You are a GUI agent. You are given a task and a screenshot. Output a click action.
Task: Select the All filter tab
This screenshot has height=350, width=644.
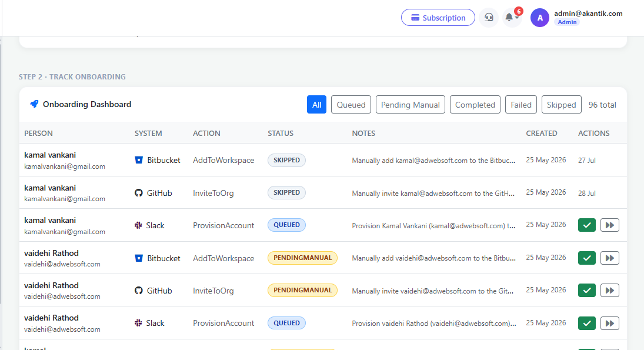316,105
